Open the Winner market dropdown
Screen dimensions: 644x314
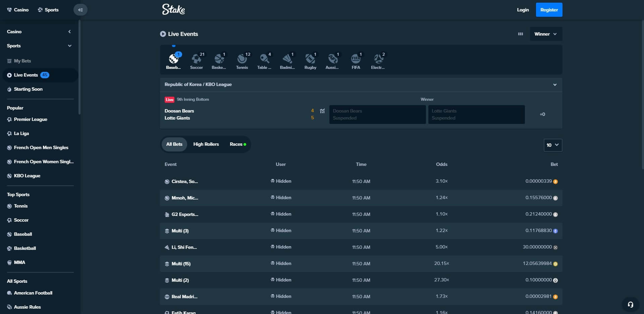pos(545,34)
